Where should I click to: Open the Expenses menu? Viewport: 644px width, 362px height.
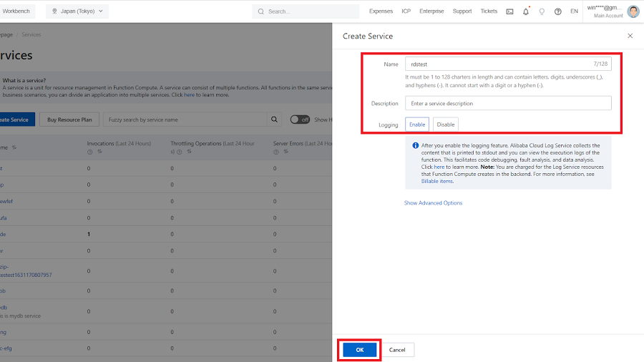tap(381, 11)
